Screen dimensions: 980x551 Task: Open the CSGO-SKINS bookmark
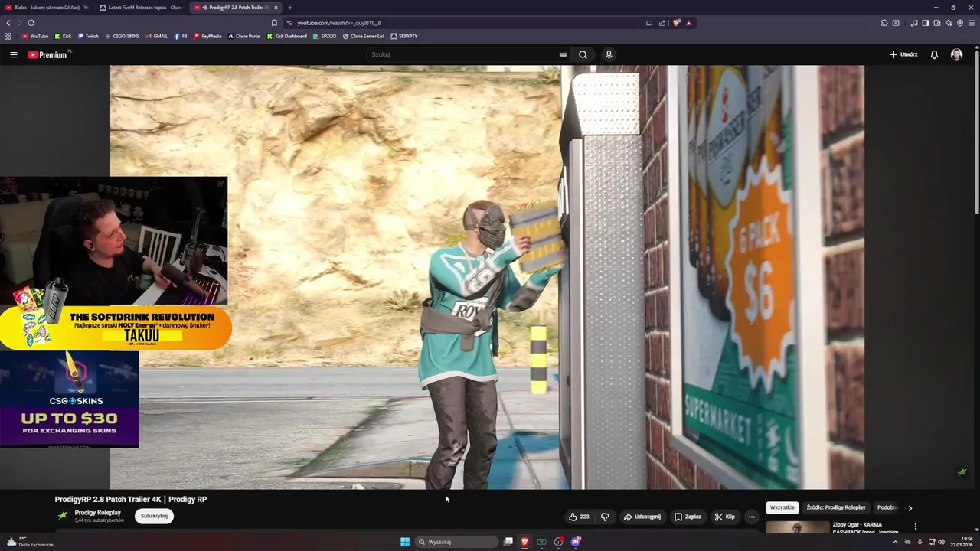click(122, 36)
